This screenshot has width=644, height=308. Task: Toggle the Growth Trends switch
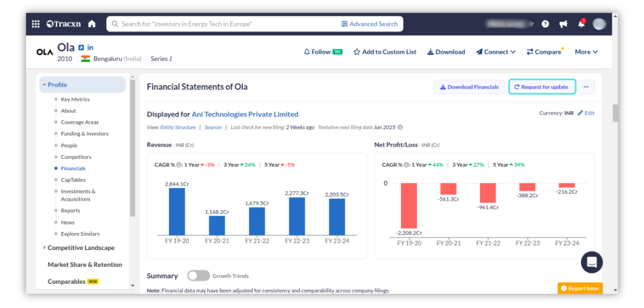pyautogui.click(x=198, y=276)
